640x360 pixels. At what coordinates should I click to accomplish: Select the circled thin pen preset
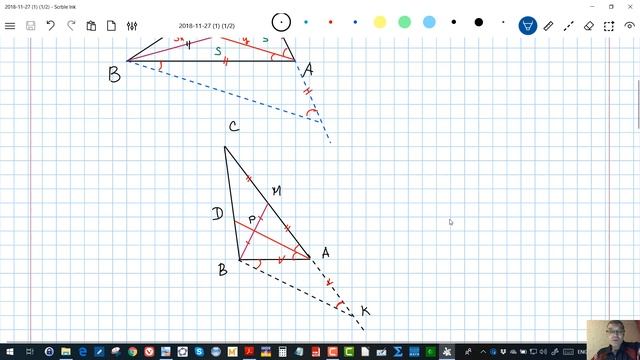tap(281, 22)
